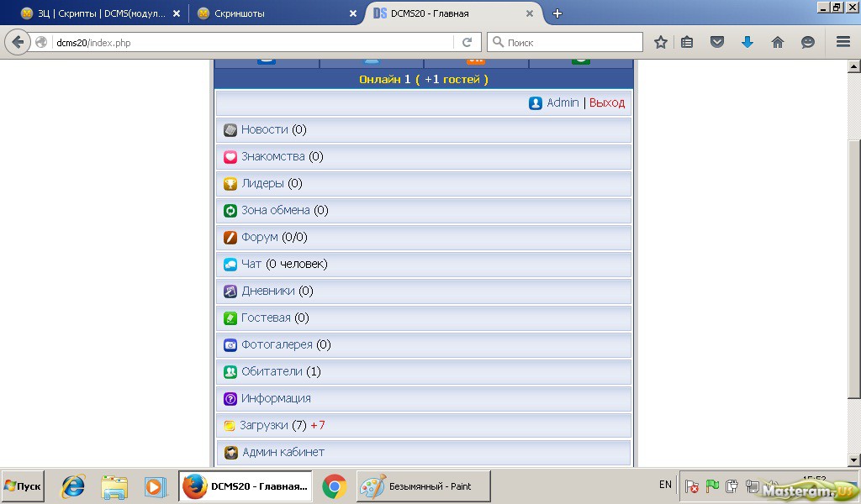This screenshot has height=504, width=861.
Task: Click the Новости newspaper icon
Action: (x=230, y=130)
